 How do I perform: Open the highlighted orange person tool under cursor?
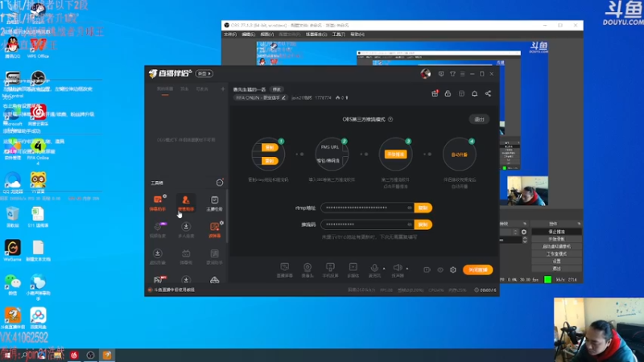coord(186,203)
